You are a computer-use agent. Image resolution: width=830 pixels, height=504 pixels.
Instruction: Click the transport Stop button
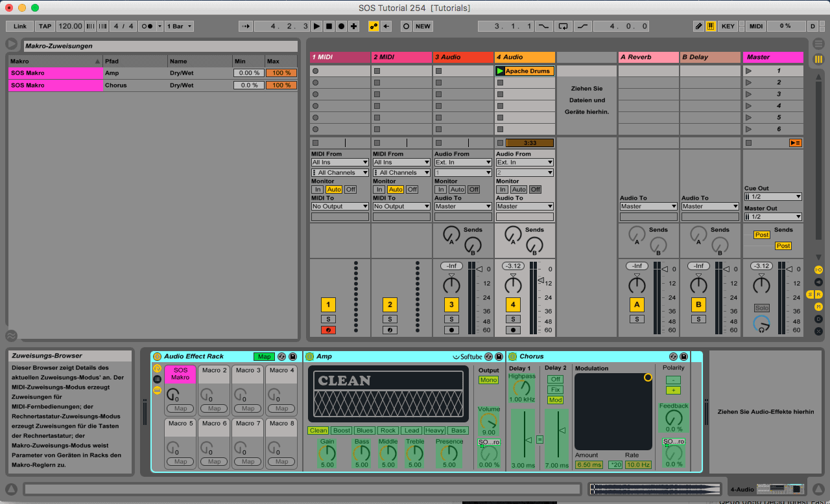coord(329,27)
